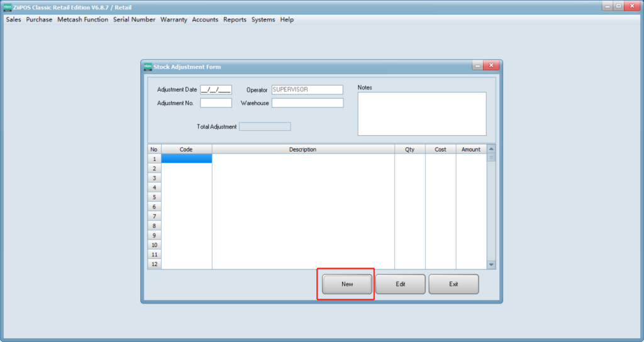Screen dimensions: 644x342
Task: Select the Code cell in row 1
Action: pyautogui.click(x=186, y=159)
